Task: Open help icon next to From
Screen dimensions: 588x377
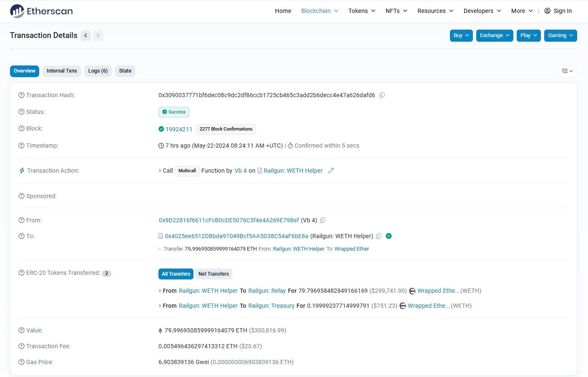Action: point(22,220)
